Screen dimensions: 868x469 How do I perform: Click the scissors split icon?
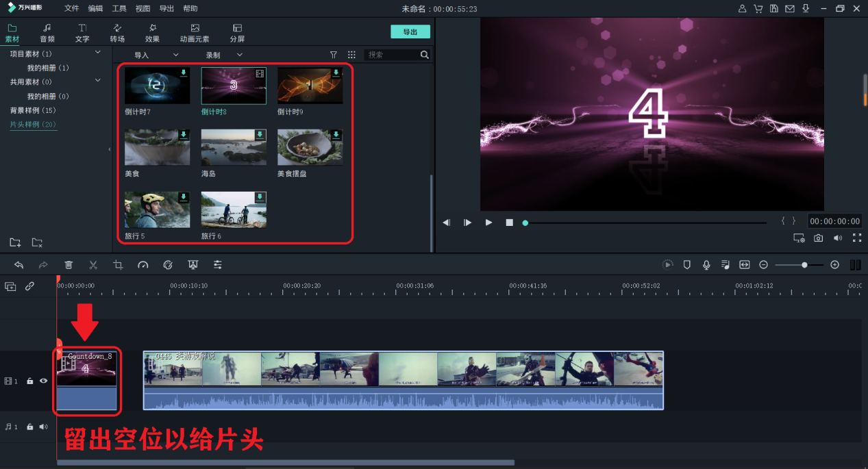tap(93, 265)
